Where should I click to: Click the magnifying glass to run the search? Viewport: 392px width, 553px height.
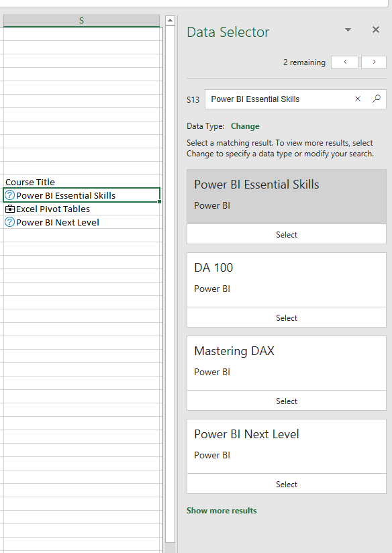377,99
